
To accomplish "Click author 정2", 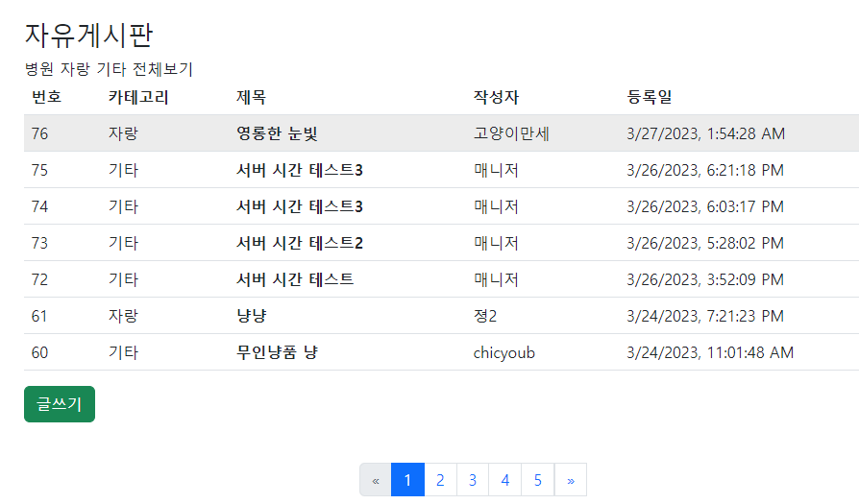I will (x=485, y=316).
